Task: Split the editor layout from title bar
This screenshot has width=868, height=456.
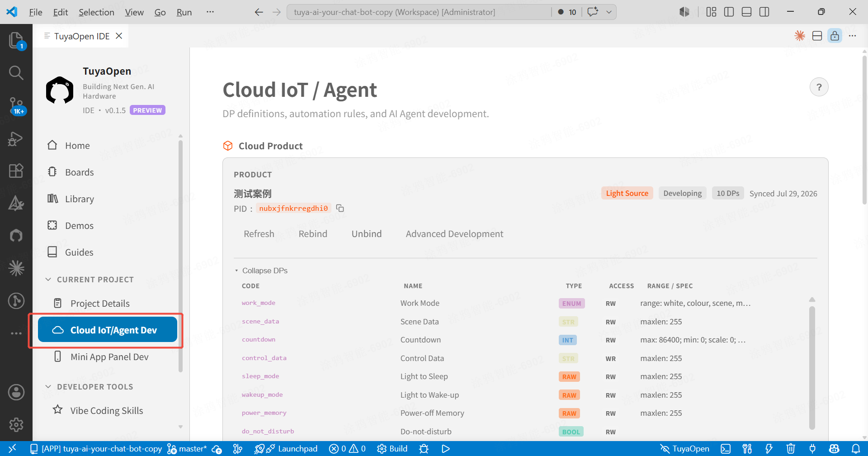Action: point(817,36)
